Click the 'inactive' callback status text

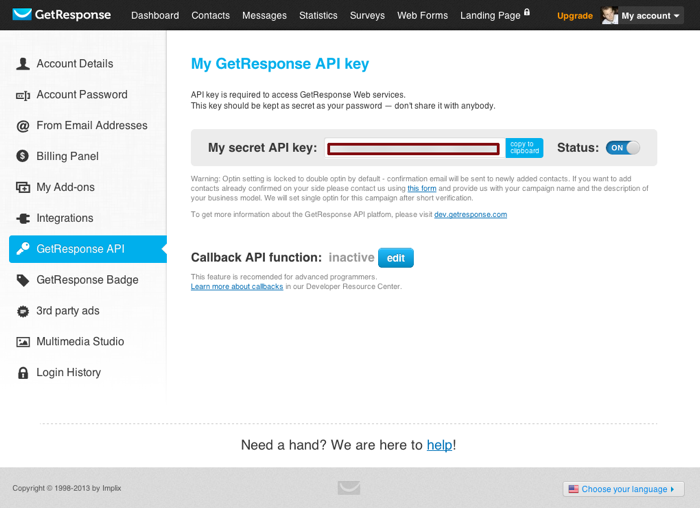tap(351, 258)
